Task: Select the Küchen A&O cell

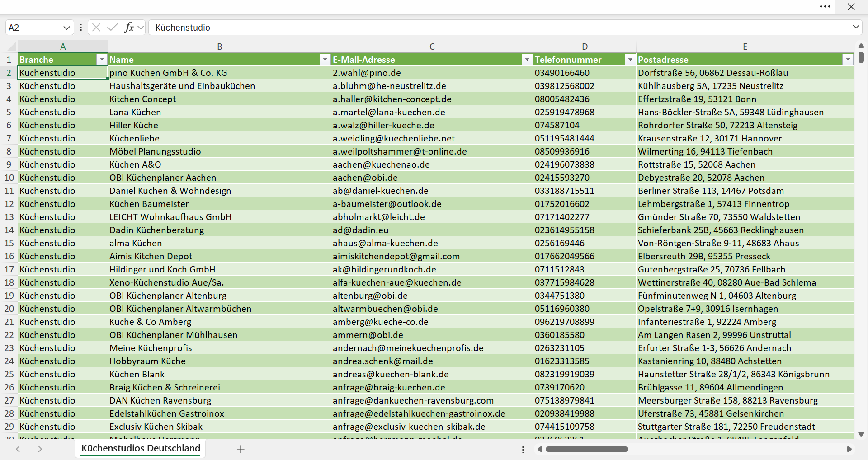Action: [219, 164]
